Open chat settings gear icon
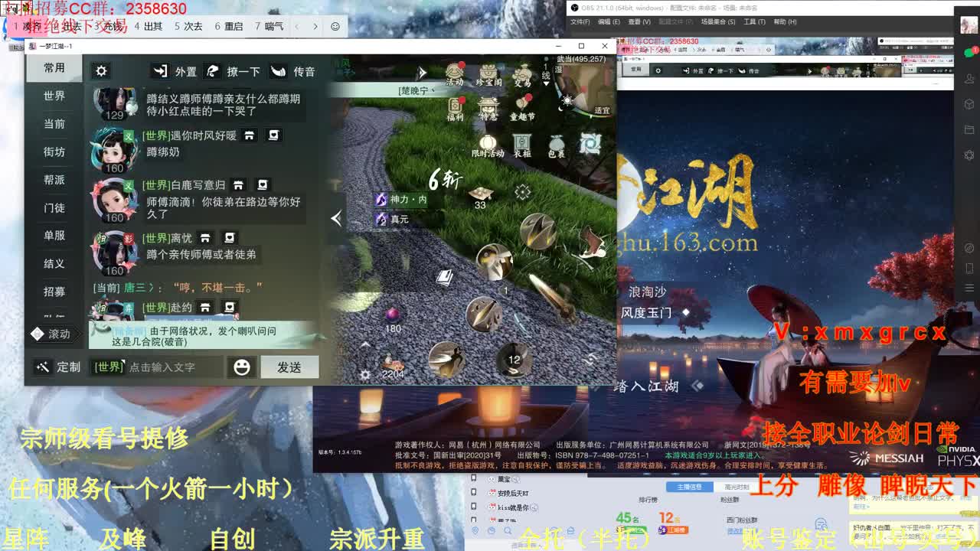 tap(101, 71)
